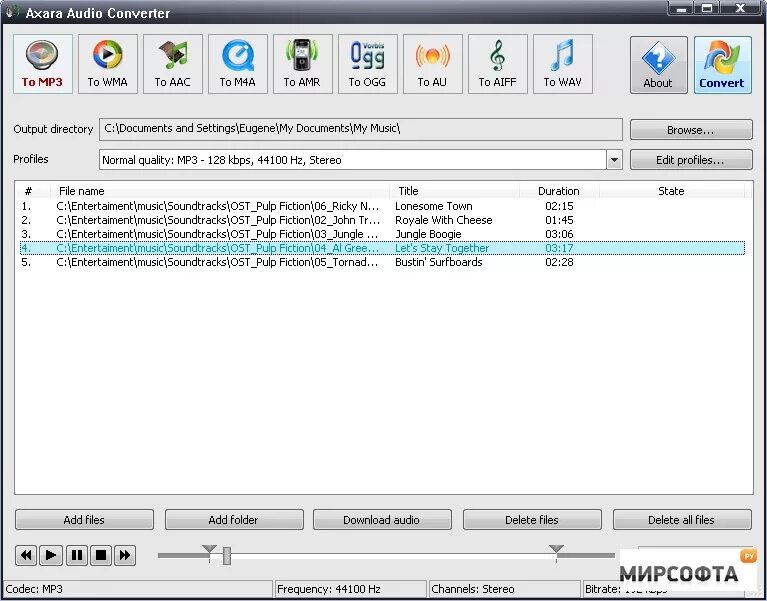
Task: Close the Axara Audio Converter window
Action: point(741,8)
